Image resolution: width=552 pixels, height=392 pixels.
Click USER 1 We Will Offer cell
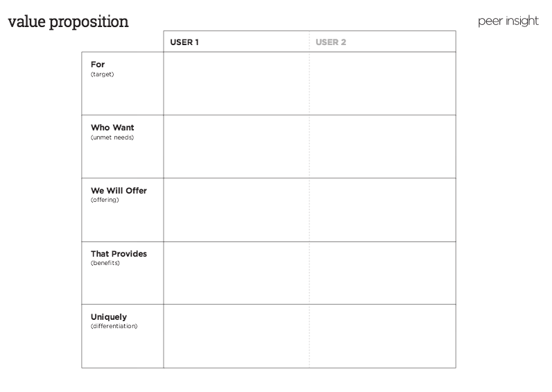click(x=236, y=210)
